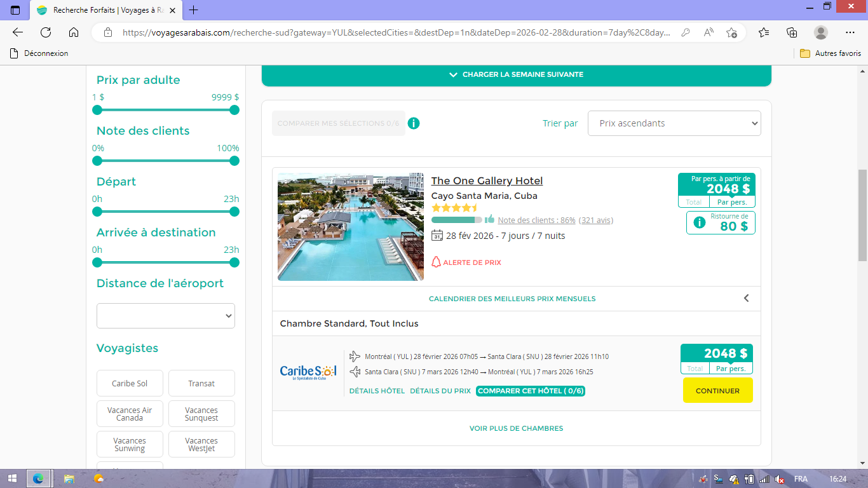The height and width of the screenshot is (488, 868).
Task: Open File Explorer from the taskbar
Action: pos(69,478)
